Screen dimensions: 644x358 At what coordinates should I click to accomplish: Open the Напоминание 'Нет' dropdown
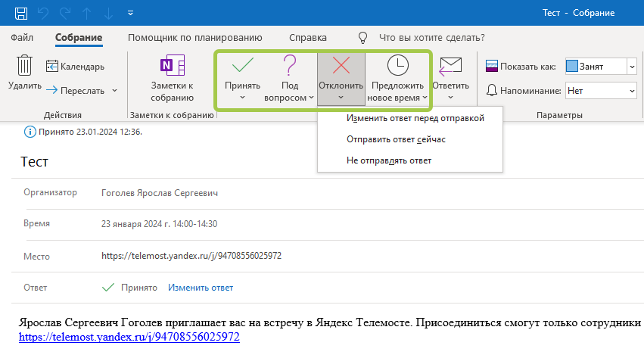click(x=601, y=91)
